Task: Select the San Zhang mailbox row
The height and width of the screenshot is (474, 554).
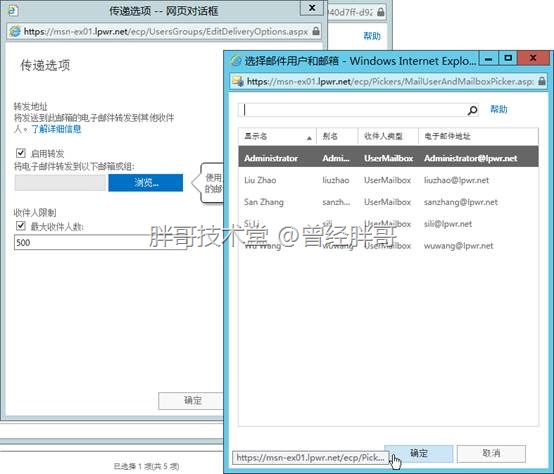Action: 388,202
